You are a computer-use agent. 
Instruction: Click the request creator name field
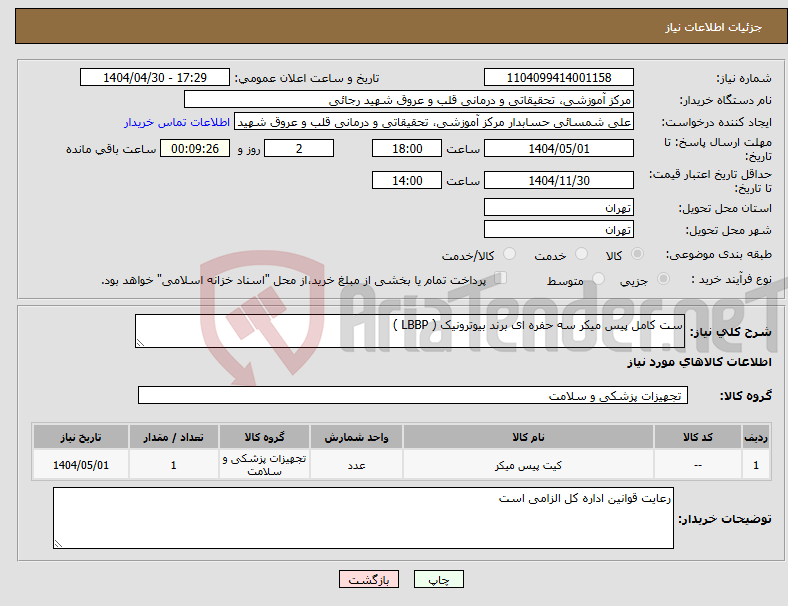point(434,122)
